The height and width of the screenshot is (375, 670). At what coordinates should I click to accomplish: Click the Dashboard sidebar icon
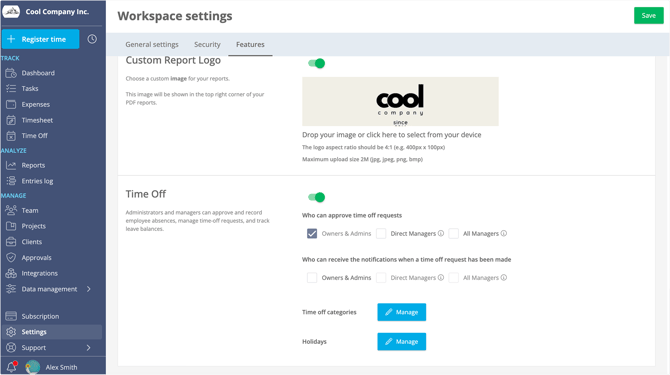point(11,73)
